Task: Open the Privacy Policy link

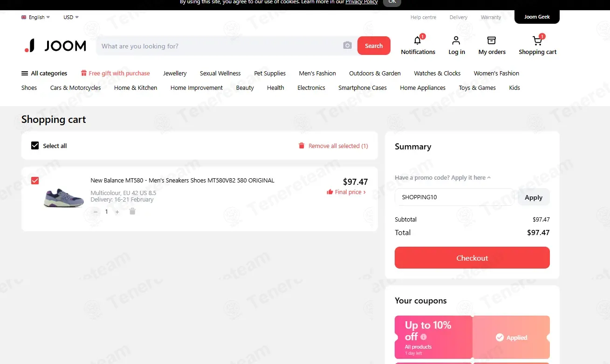Action: tap(362, 2)
